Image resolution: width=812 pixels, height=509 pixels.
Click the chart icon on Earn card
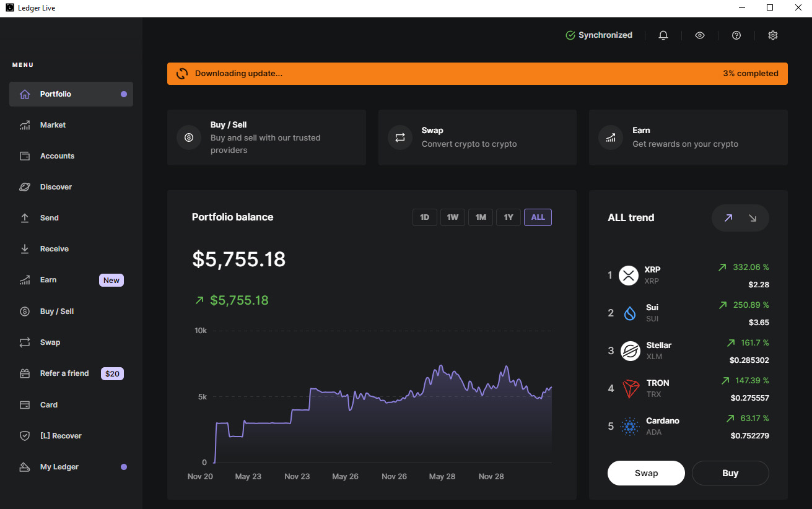pyautogui.click(x=611, y=137)
